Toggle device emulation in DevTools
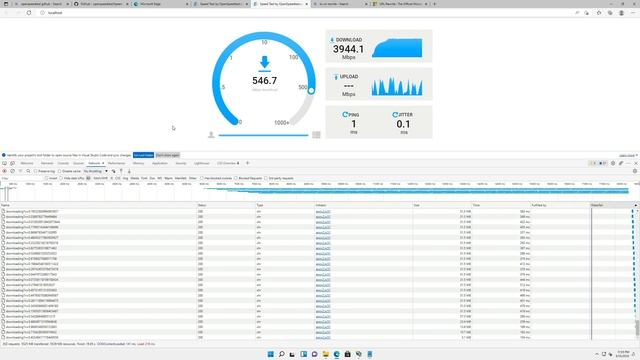Viewport: 640px width, 360px height. pos(12,163)
